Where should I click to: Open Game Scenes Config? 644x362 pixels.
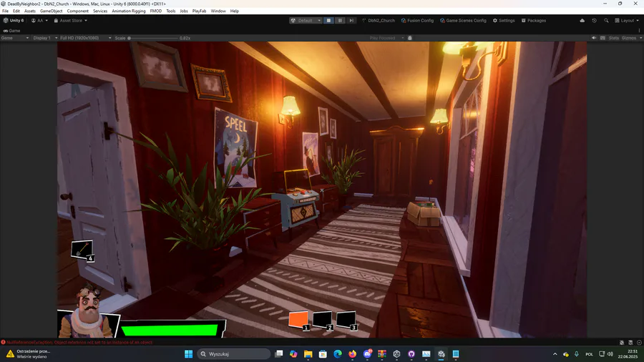point(463,21)
